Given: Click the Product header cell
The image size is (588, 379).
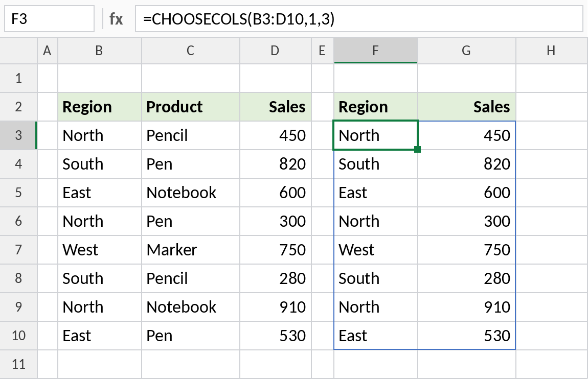Looking at the screenshot, I should 191,107.
